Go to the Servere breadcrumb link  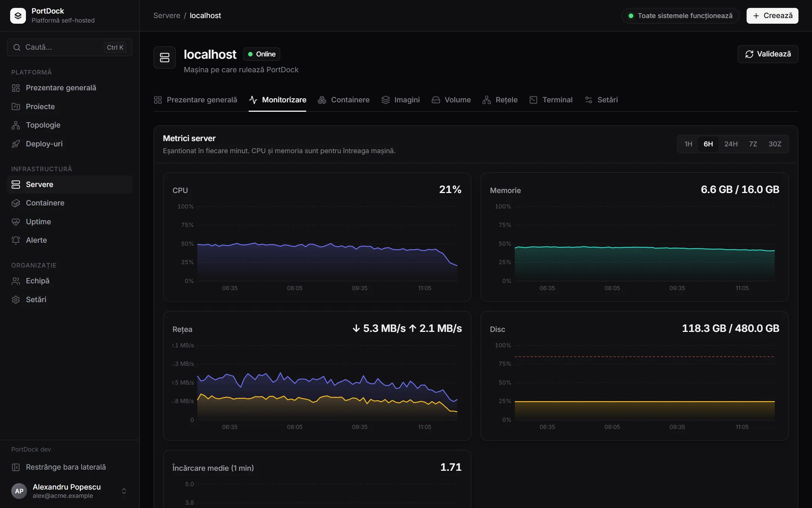pyautogui.click(x=167, y=15)
